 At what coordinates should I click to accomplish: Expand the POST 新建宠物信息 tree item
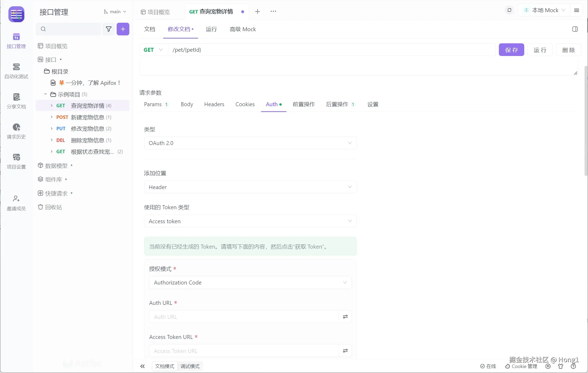coord(52,117)
